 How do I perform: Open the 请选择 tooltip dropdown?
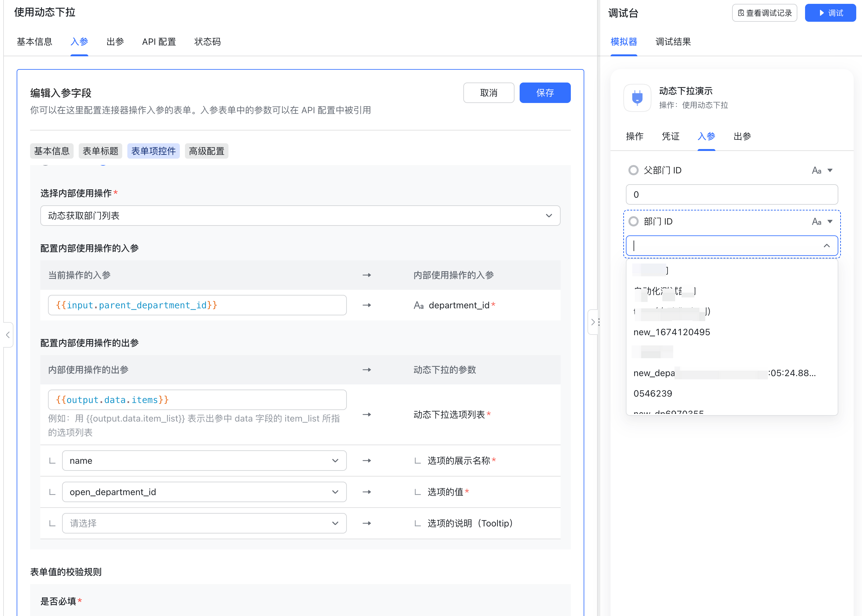point(204,524)
